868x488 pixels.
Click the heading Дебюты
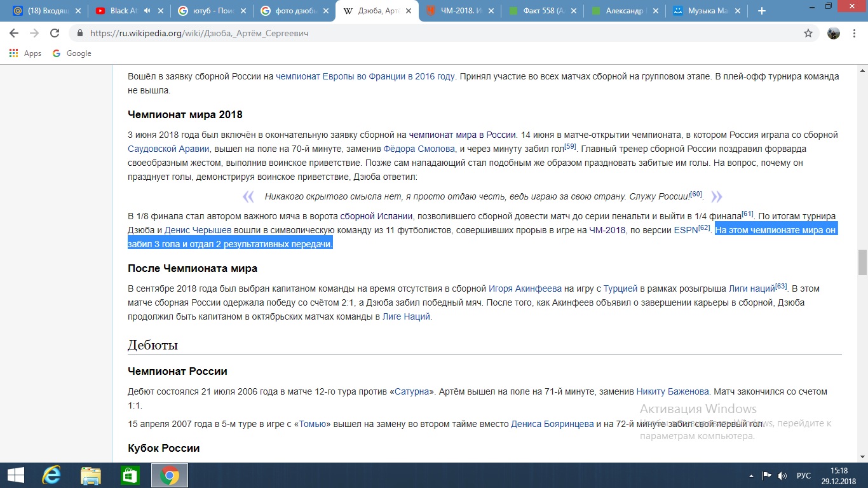point(153,345)
